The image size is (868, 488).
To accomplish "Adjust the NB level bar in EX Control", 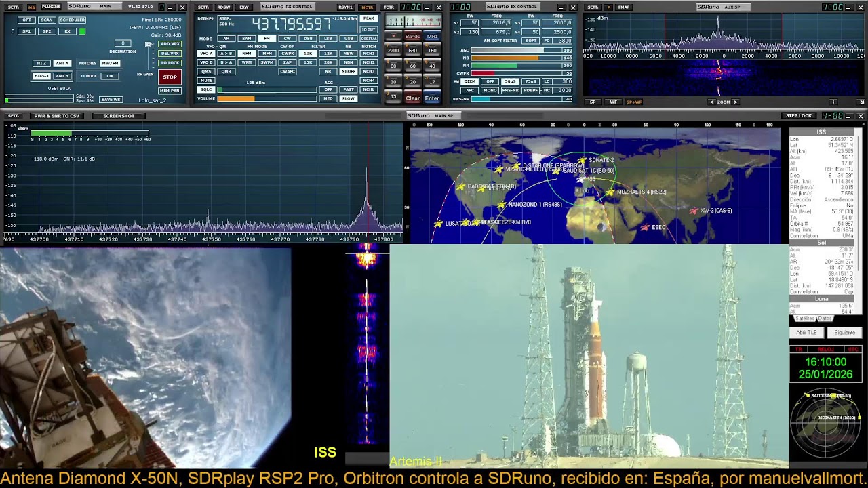I will (x=521, y=58).
